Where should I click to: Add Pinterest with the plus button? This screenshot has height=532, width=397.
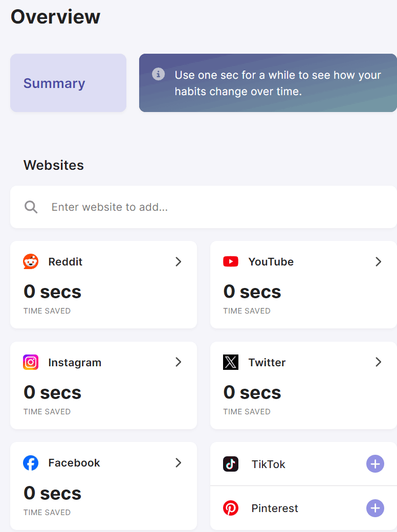375,508
